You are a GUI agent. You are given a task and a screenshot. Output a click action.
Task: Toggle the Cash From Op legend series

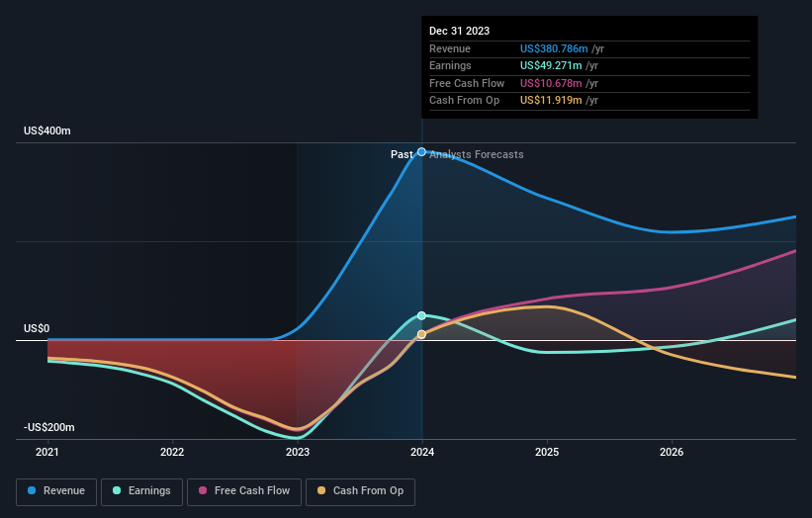(x=360, y=491)
